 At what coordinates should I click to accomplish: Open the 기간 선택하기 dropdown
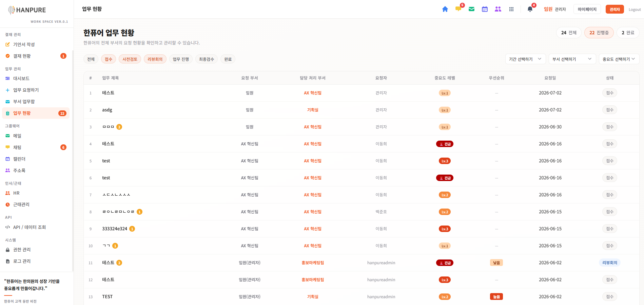pos(525,59)
